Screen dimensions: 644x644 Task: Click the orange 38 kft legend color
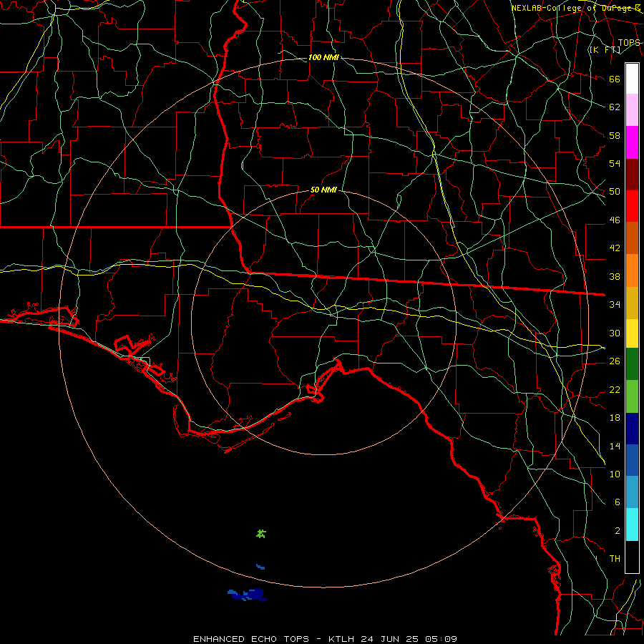coord(632,270)
